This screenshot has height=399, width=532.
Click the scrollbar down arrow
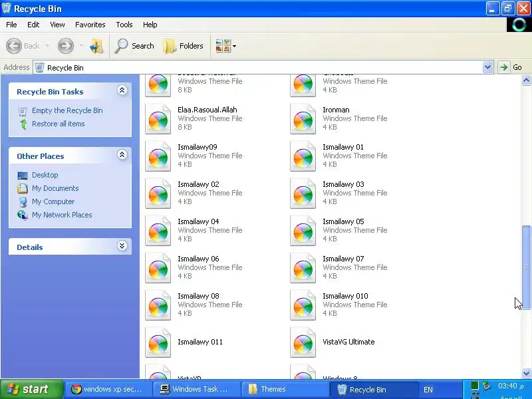(x=526, y=373)
